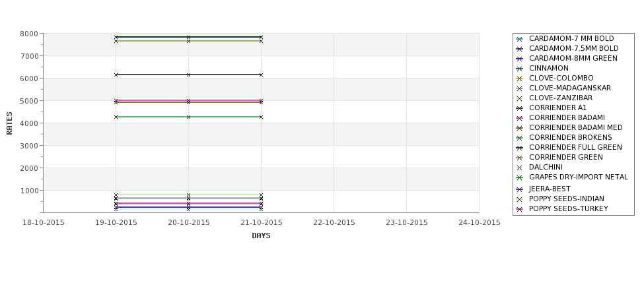This screenshot has width=644, height=283.
Task: Click the CLOVE-COLOMBO orange legend marker
Action: click(x=520, y=79)
